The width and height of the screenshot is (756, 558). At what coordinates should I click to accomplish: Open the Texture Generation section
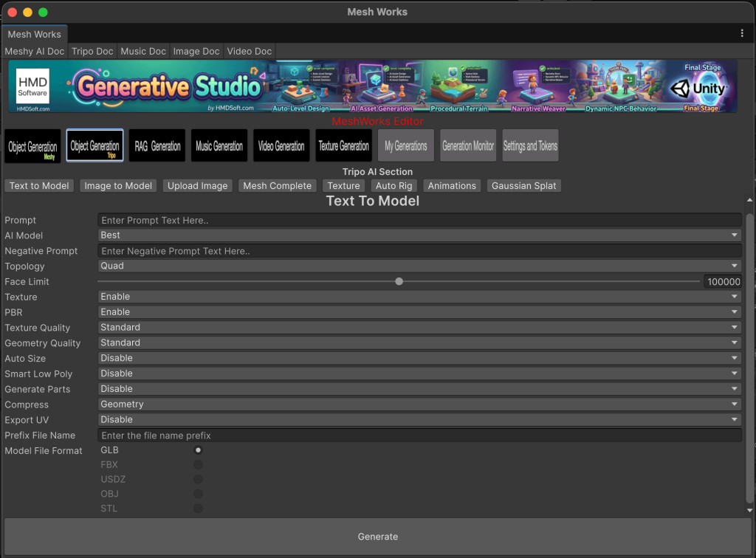pos(344,145)
